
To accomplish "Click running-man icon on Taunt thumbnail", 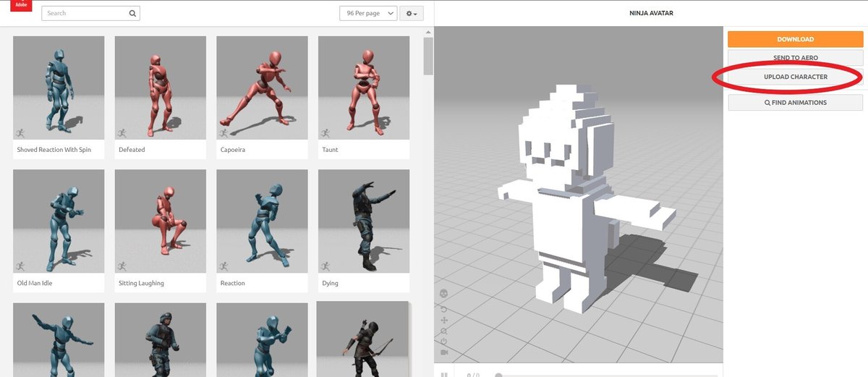I will tap(325, 133).
